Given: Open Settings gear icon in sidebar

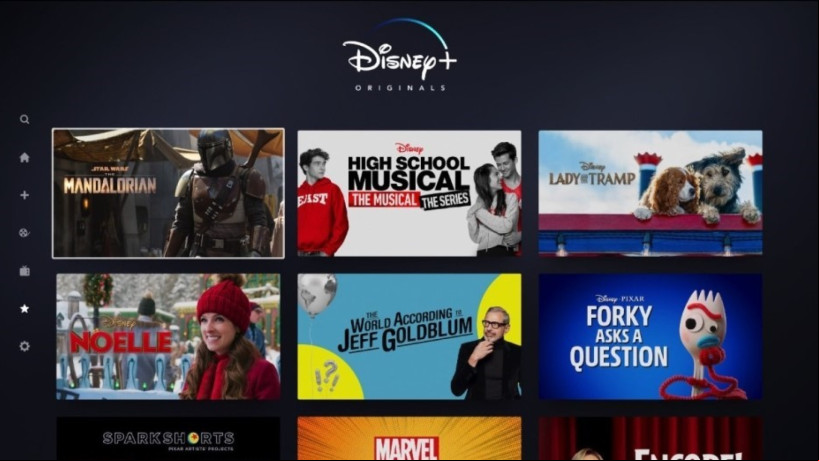Looking at the screenshot, I should pyautogui.click(x=25, y=346).
